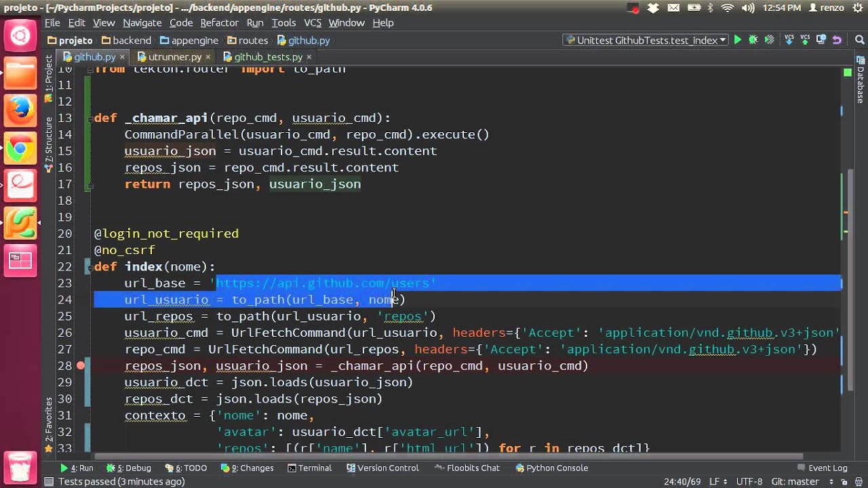Screen dimensions: 868x488
Task: Click the horizontal editor scrollbar
Action: click(448, 456)
